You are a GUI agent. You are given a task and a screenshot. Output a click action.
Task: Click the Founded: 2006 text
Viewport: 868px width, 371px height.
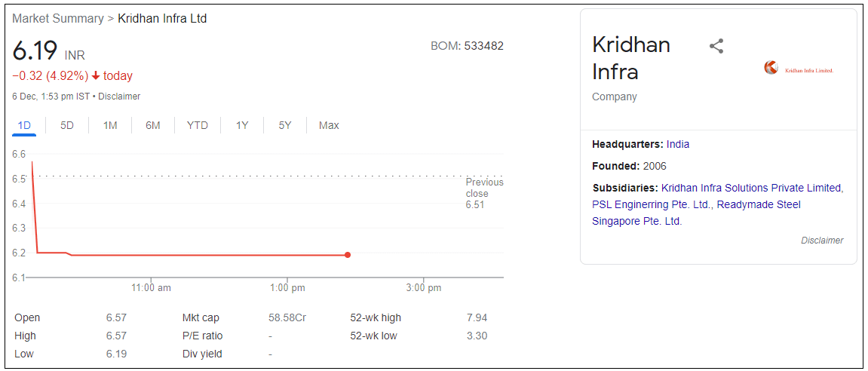point(630,166)
